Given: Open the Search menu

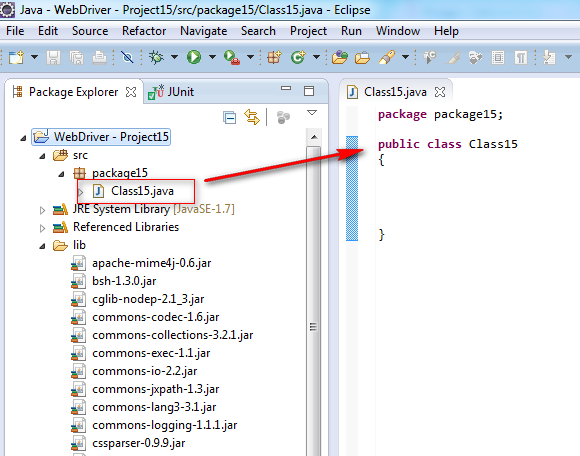Looking at the screenshot, I should 258,31.
